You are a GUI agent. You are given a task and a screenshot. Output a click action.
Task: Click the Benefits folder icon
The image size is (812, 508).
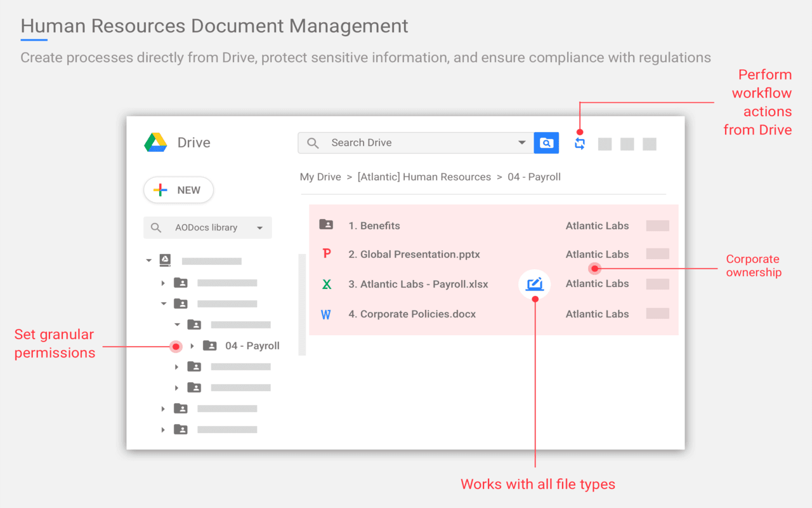point(326,225)
